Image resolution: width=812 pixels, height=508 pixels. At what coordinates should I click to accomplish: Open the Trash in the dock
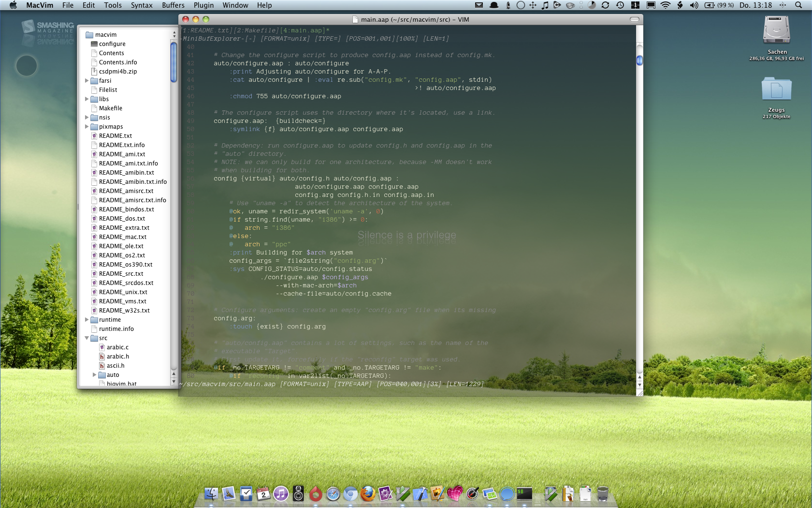click(x=602, y=493)
